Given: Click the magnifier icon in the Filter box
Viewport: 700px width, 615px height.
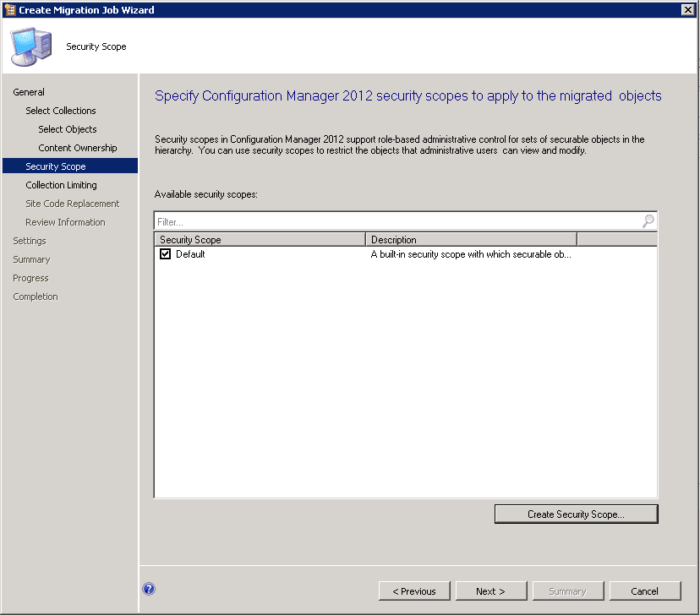Looking at the screenshot, I should (648, 220).
